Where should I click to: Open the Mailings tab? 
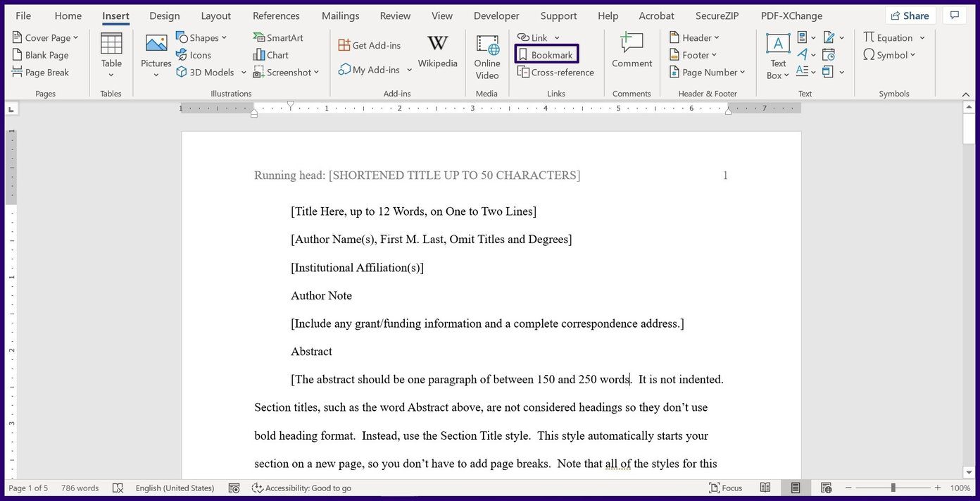pyautogui.click(x=341, y=16)
